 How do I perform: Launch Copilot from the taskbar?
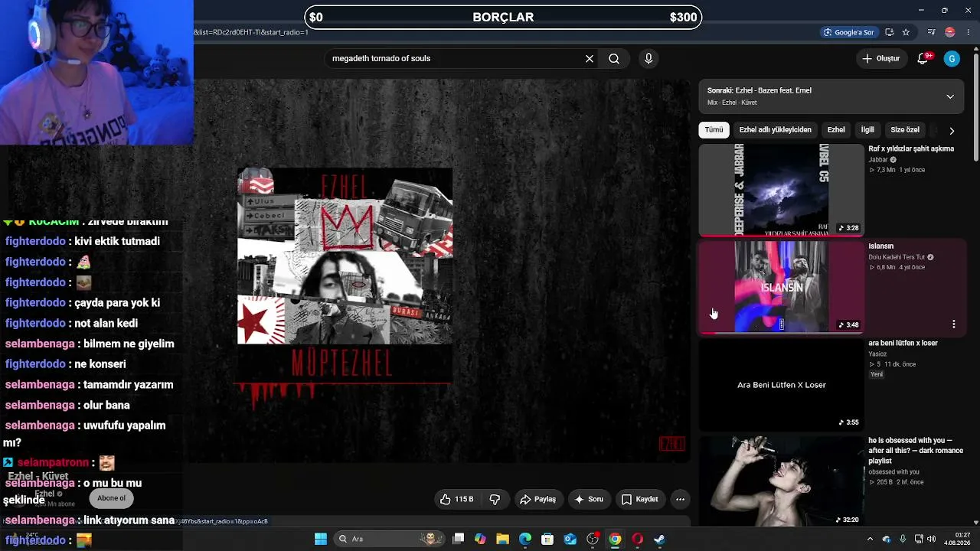point(480,539)
